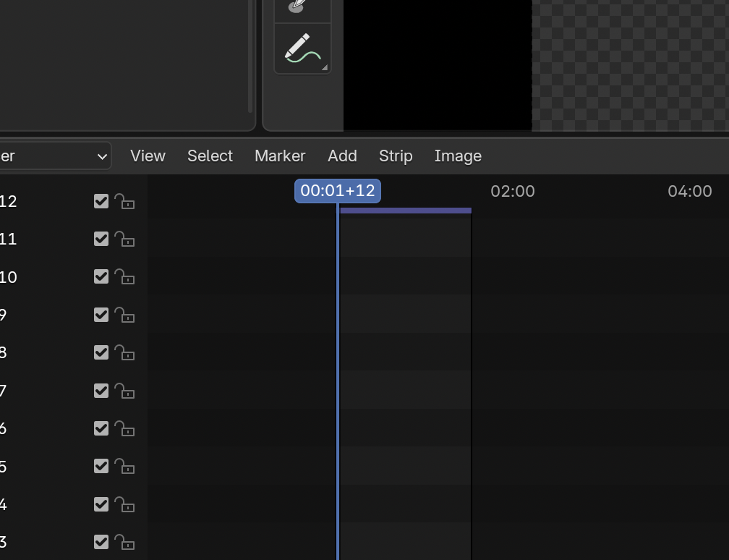Lock channel 3 with lock icon

pyautogui.click(x=124, y=542)
